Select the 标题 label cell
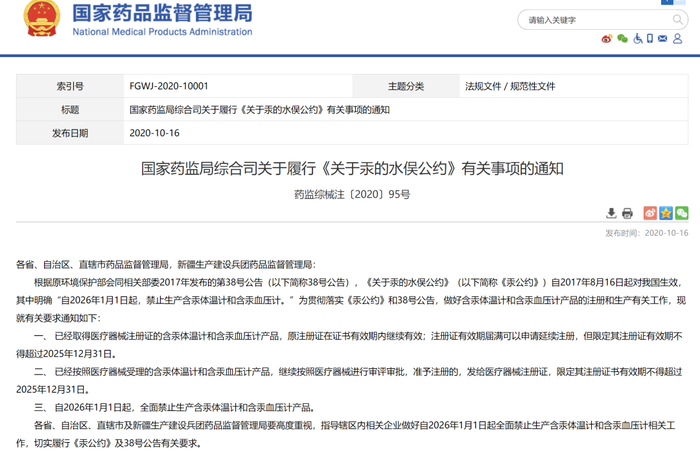Screen dimensions: 700x455 click(x=70, y=109)
